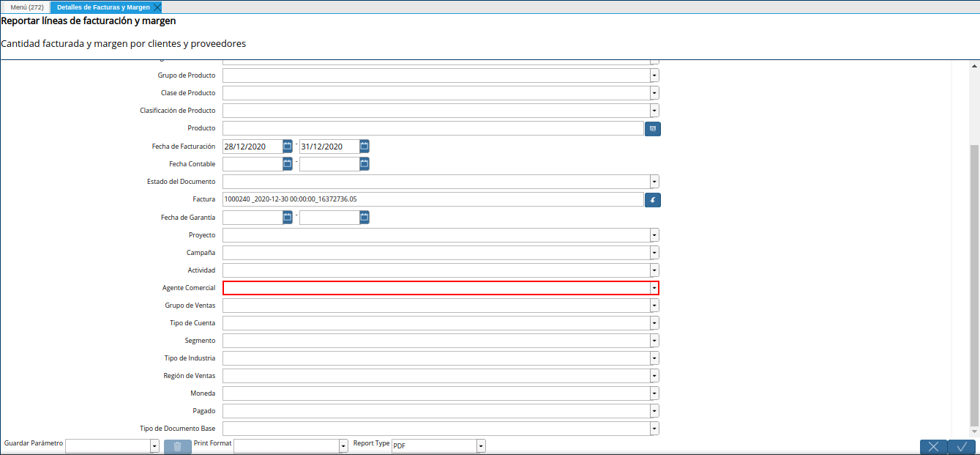Open the Report Type PDF dropdown arrow
The height and width of the screenshot is (455, 980).
[481, 446]
